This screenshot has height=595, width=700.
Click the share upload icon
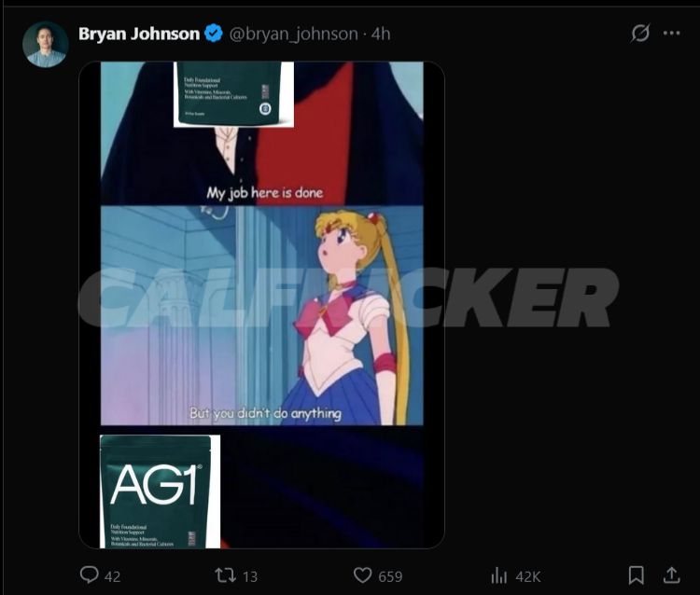(671, 574)
